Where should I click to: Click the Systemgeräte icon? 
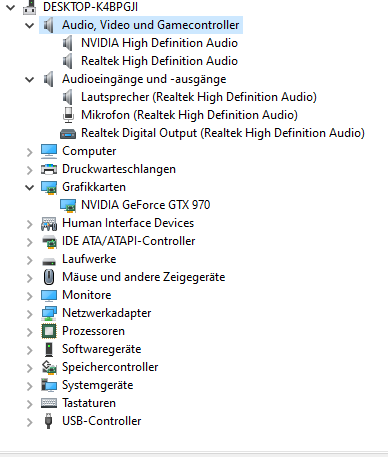click(x=49, y=385)
